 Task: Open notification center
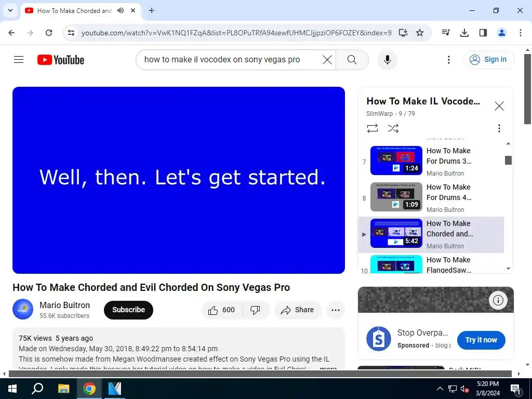coord(516,389)
